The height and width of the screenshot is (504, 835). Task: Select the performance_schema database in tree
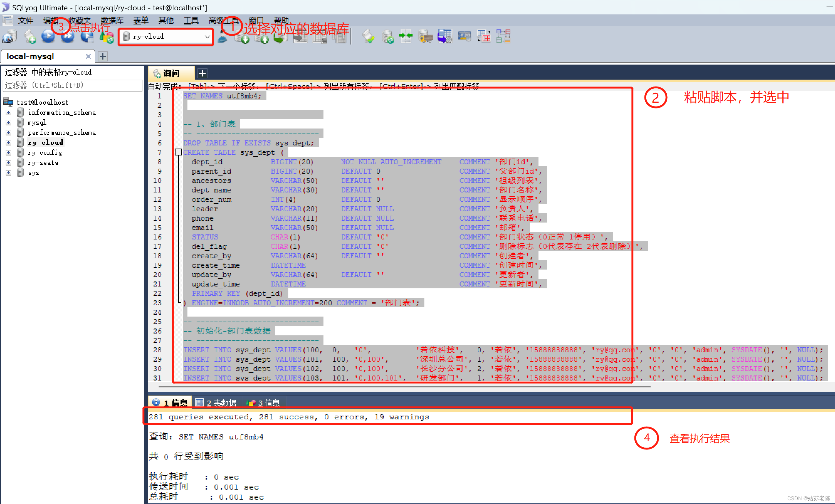point(62,133)
